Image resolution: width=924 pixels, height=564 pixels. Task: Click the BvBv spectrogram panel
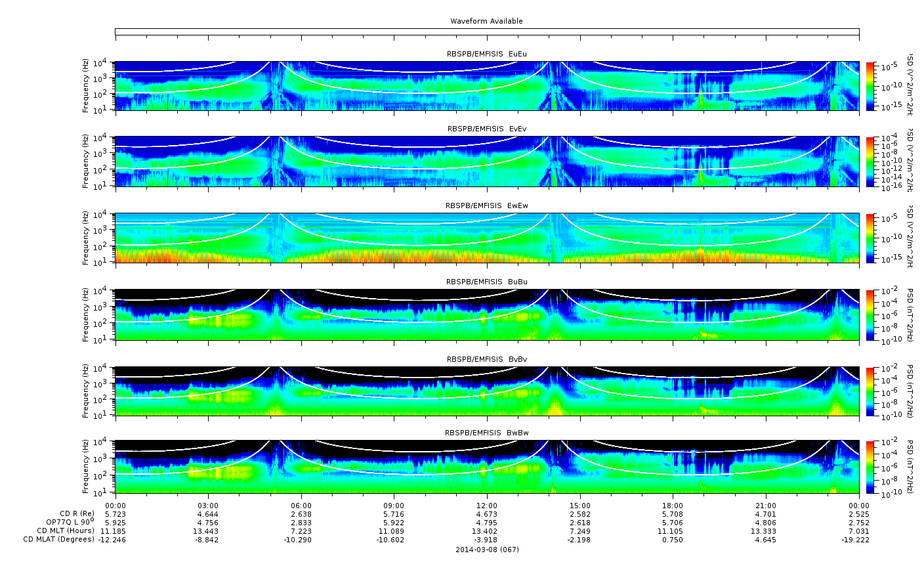point(487,391)
